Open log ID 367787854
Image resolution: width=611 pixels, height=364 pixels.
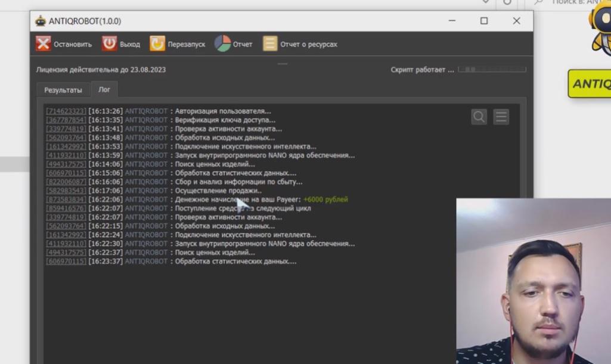66,120
